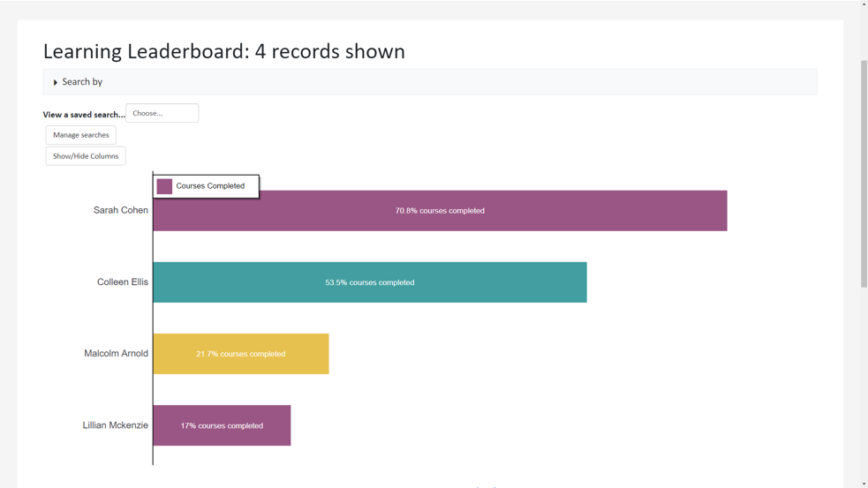The image size is (868, 488).
Task: Open the saved search Choose dropdown
Action: pyautogui.click(x=162, y=113)
